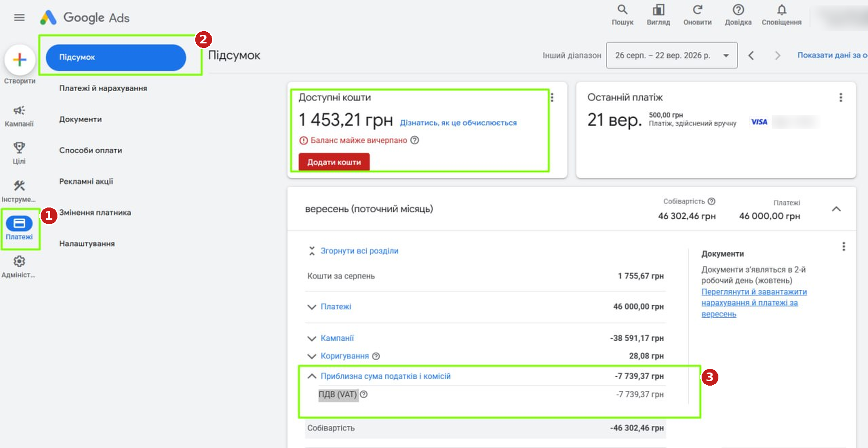Open Змінення платника
The width and height of the screenshot is (868, 448).
coord(95,212)
